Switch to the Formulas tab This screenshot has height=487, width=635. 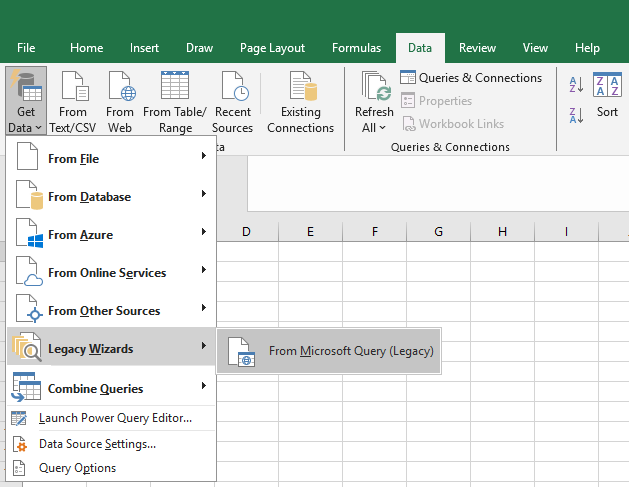click(x=356, y=48)
